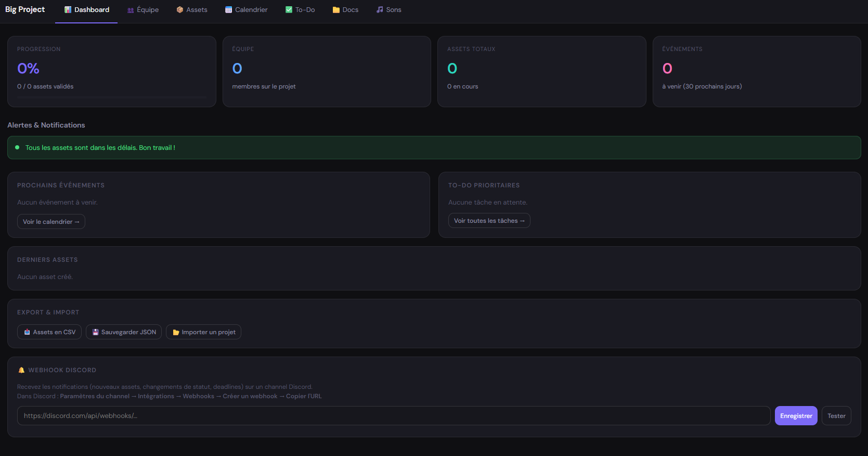Click the export icon on Assets en CSV
The image size is (868, 456).
point(27,332)
